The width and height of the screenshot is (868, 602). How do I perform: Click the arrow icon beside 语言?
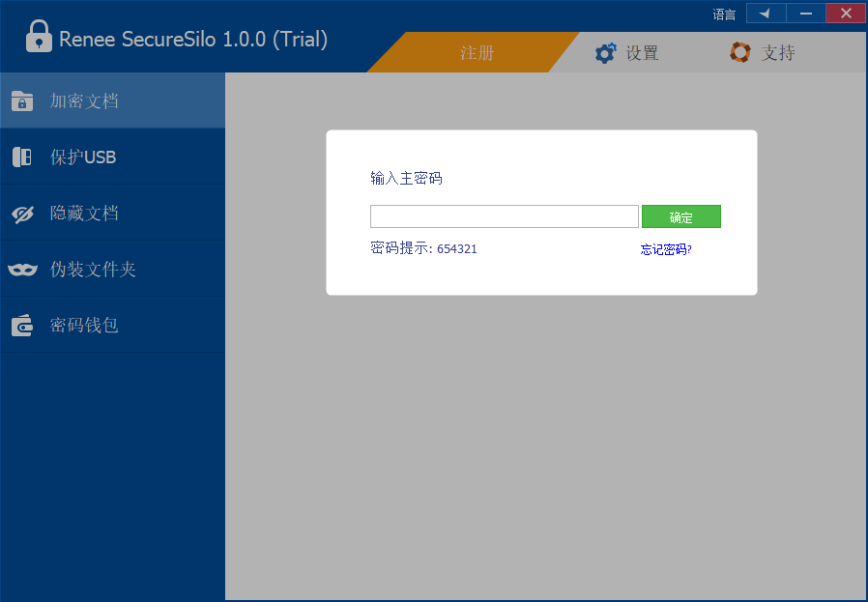pyautogui.click(x=767, y=14)
